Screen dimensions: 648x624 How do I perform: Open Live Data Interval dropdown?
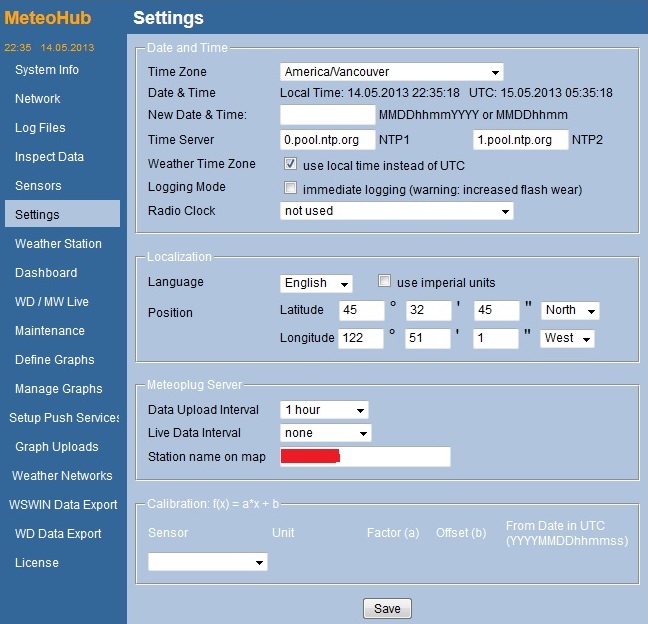coord(325,433)
